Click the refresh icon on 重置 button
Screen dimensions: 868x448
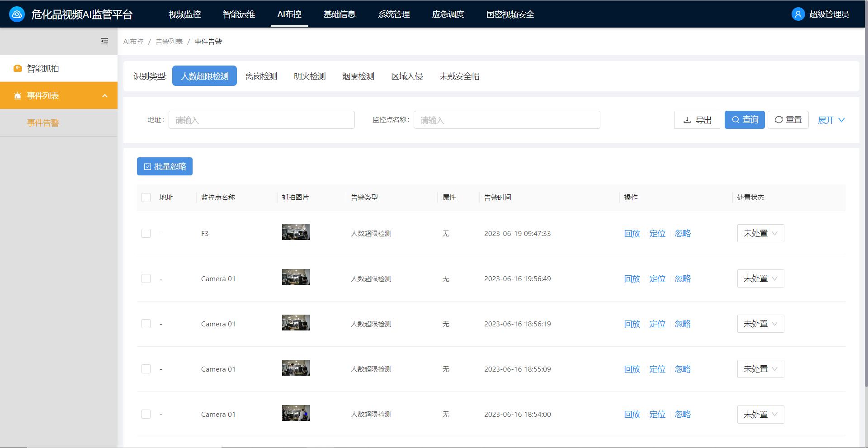click(778, 120)
